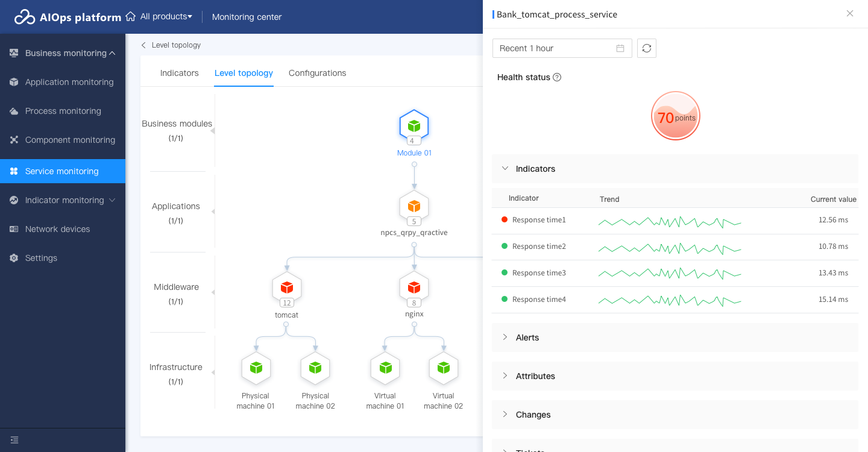Screen dimensions: 868x452
Task: Select the nginx middleware node icon
Action: 414,287
